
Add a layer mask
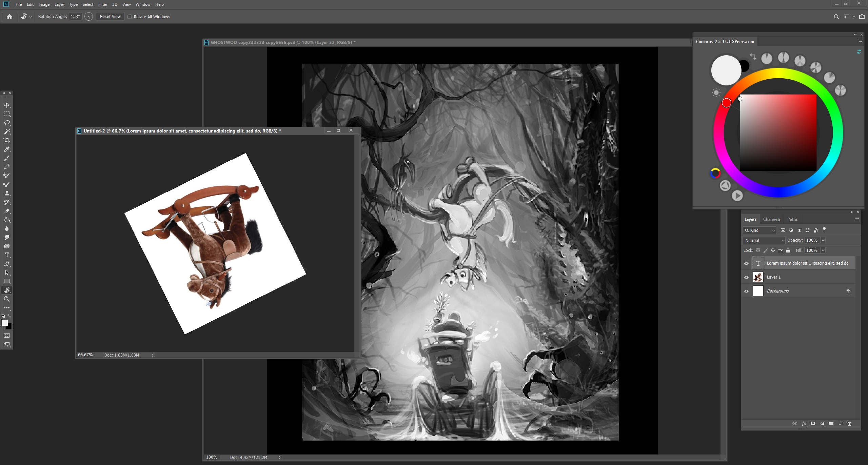[813, 424]
